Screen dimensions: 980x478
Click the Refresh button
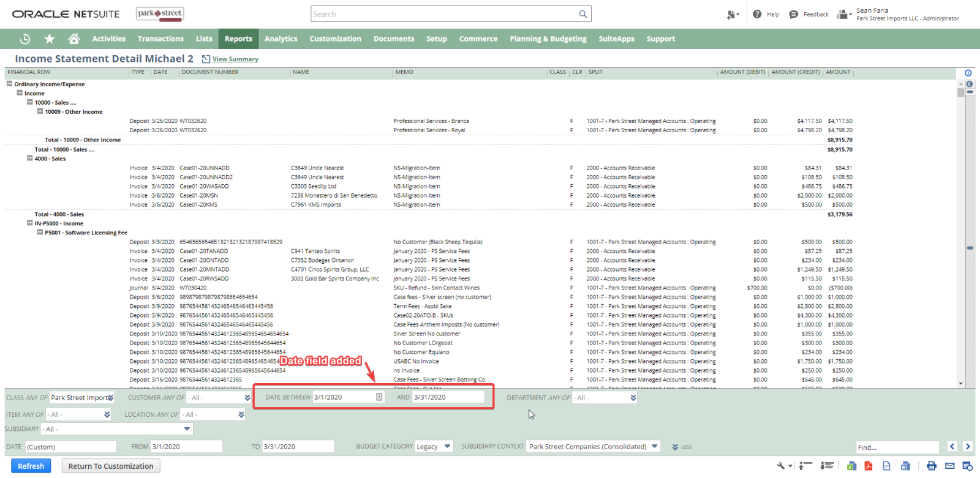point(31,466)
